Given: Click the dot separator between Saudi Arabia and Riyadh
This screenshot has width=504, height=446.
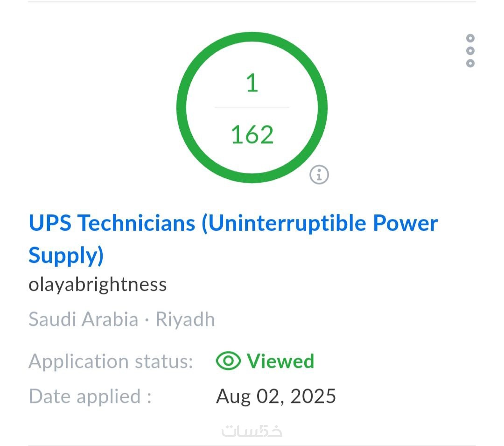Looking at the screenshot, I should pos(147,320).
